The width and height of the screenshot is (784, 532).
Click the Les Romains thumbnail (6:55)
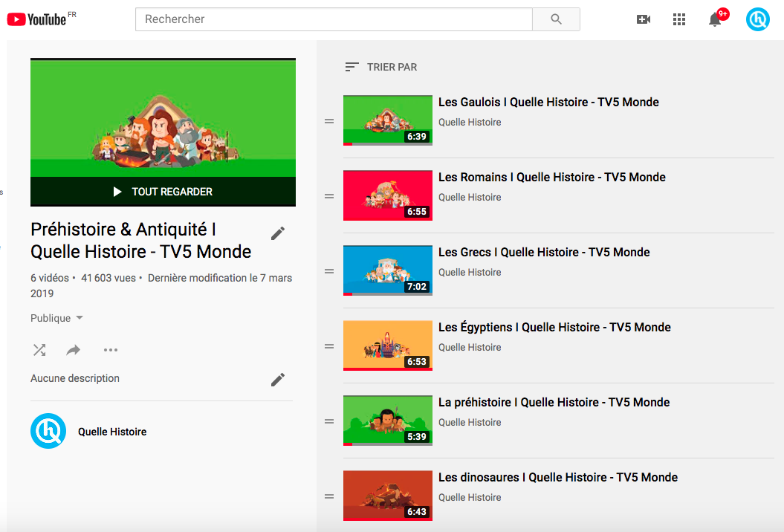387,195
